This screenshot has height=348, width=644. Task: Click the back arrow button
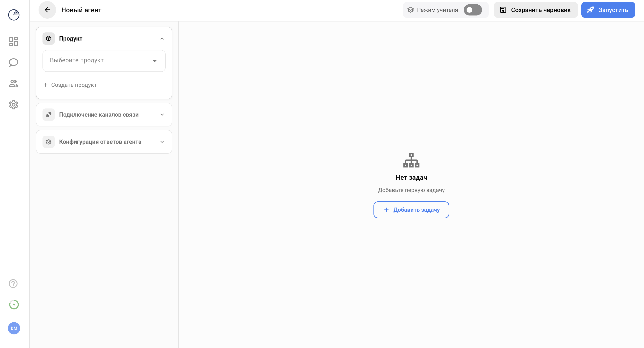pos(47,10)
